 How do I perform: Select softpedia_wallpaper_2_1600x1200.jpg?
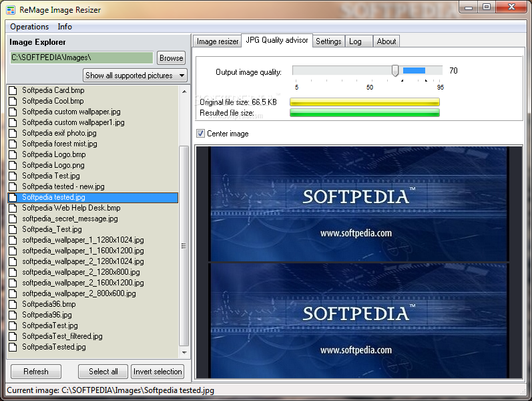point(83,283)
